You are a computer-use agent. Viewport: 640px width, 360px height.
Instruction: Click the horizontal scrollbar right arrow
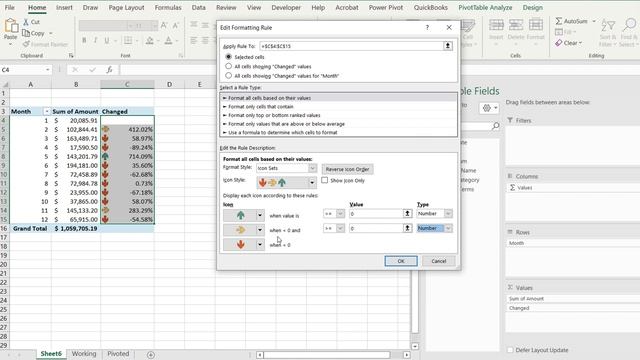pos(407,355)
